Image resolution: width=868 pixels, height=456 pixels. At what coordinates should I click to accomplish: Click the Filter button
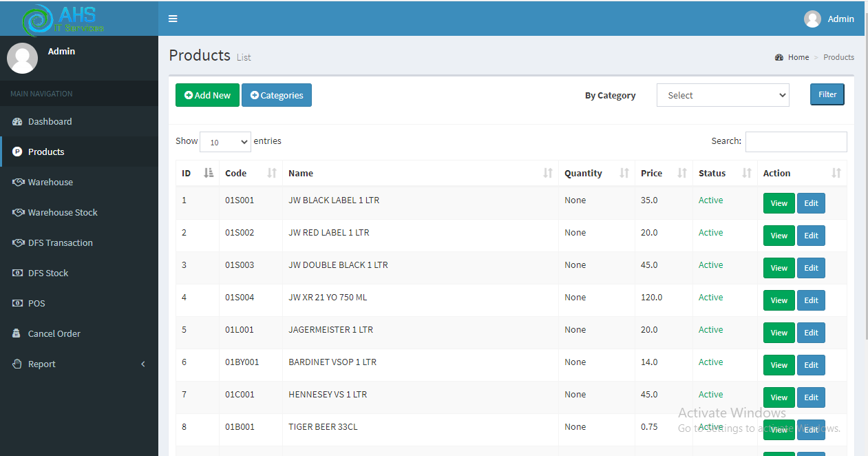point(827,95)
